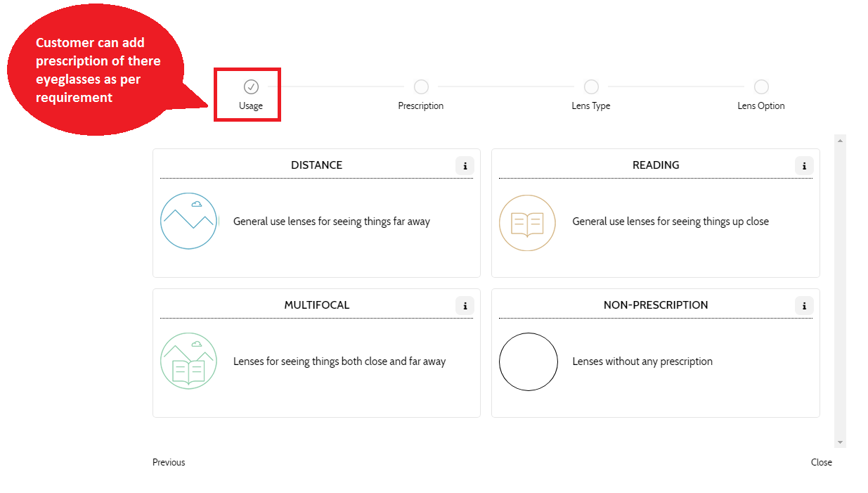Image resolution: width=868 pixels, height=493 pixels.
Task: Go to the Lens Type step label
Action: coord(591,106)
